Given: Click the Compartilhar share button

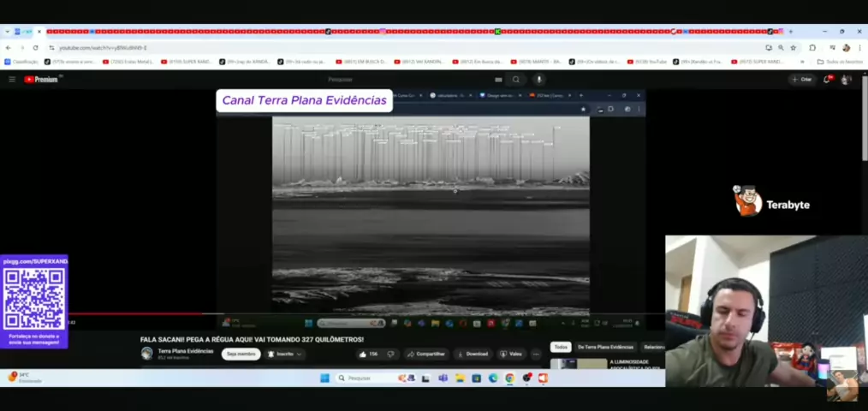Looking at the screenshot, I should 426,354.
